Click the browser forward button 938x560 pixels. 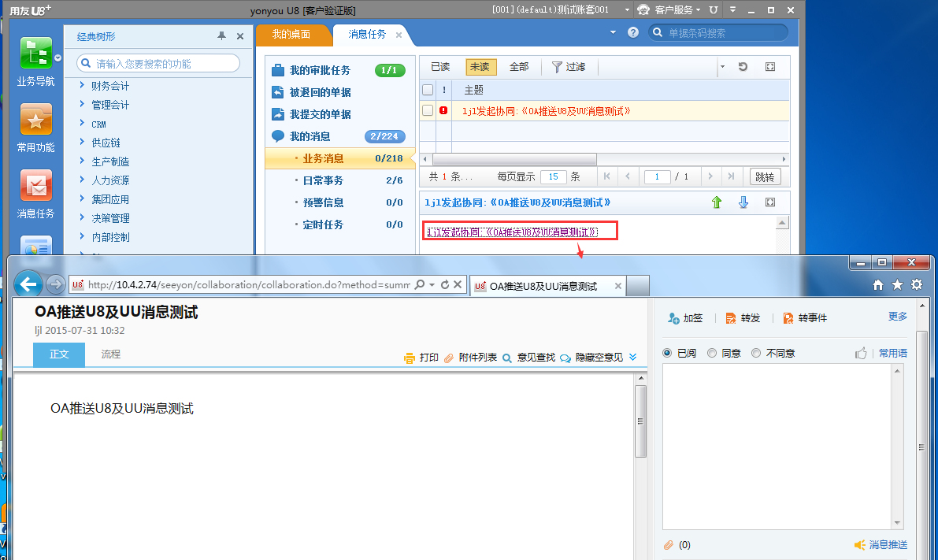(56, 284)
